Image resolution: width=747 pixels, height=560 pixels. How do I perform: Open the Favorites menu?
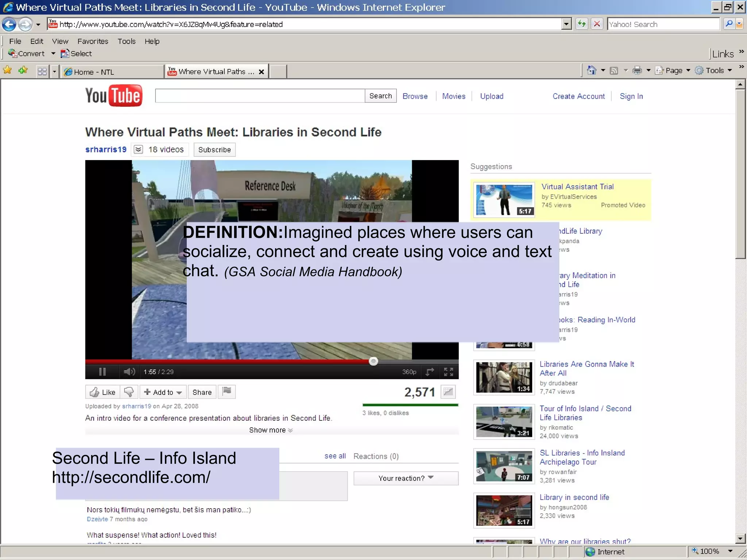tap(93, 41)
